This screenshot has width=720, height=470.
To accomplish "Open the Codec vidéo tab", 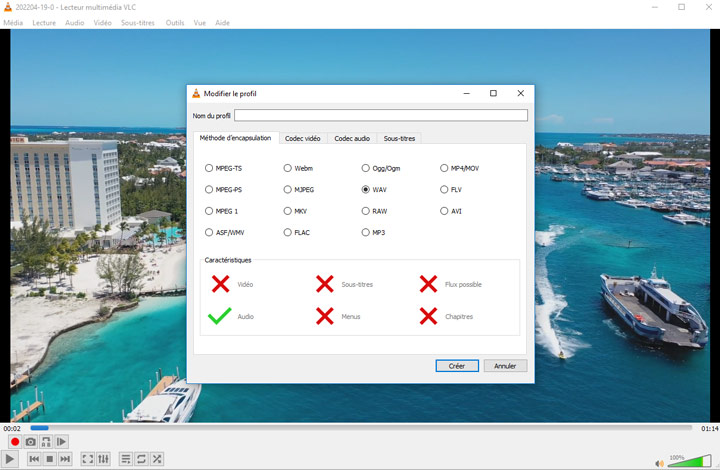I will (x=303, y=138).
